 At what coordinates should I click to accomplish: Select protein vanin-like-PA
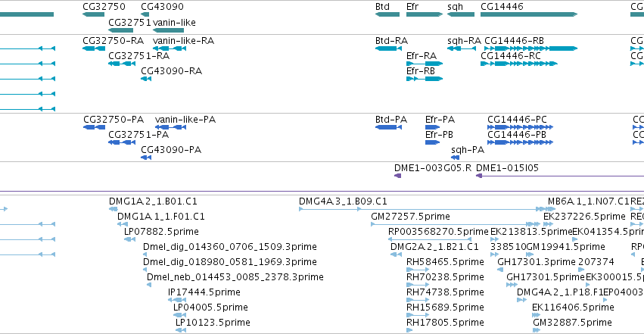(x=170, y=127)
